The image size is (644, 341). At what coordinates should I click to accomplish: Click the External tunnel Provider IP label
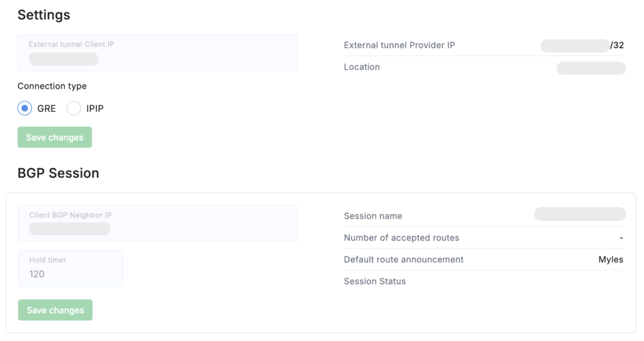point(399,45)
